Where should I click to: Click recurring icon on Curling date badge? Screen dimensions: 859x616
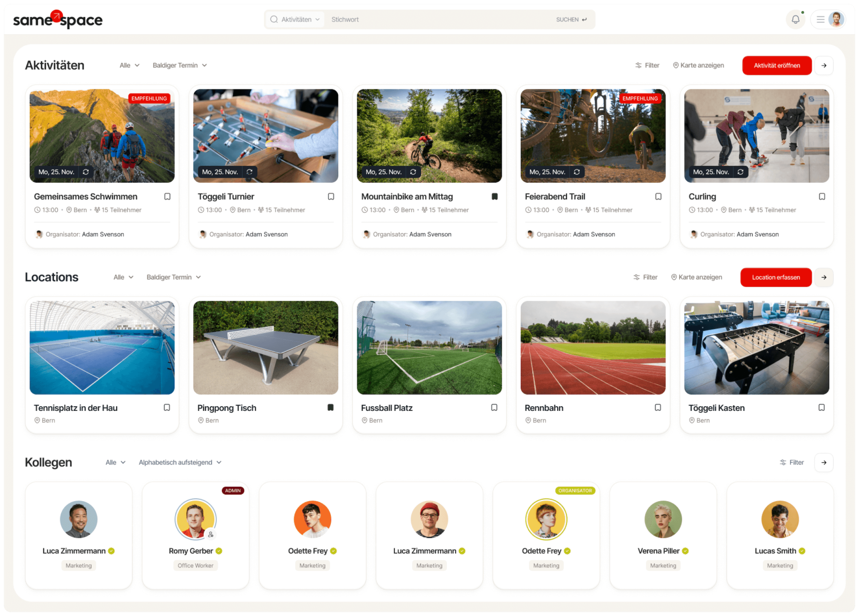[740, 172]
